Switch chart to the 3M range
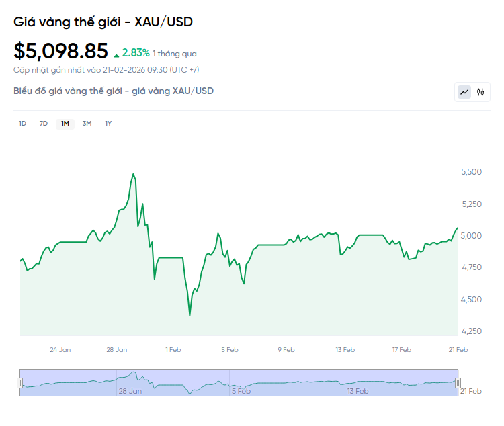This screenshot has height=426, width=504. click(x=87, y=123)
